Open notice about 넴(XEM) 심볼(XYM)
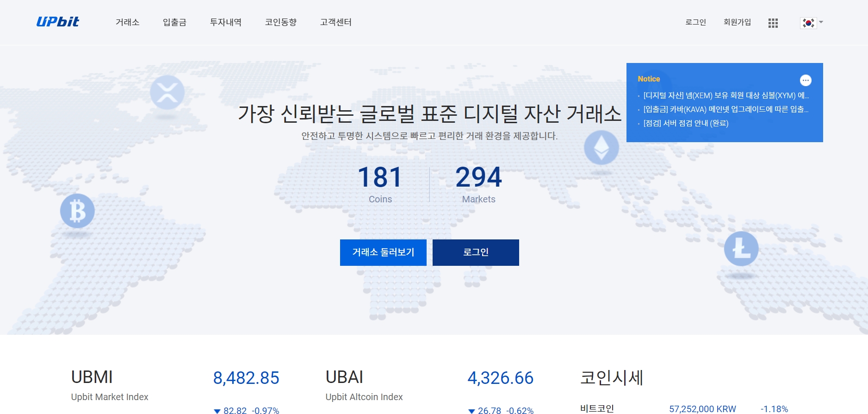Screen dimensions: 868x414 [x=726, y=95]
